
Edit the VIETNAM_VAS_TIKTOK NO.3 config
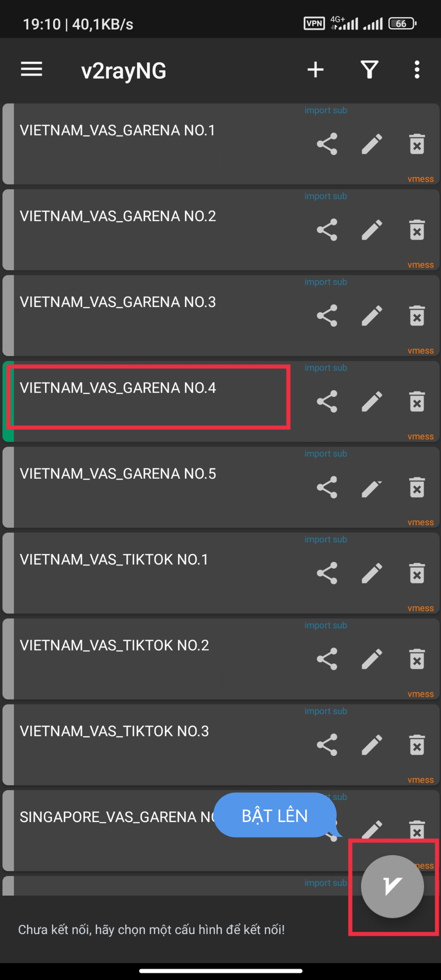(372, 745)
